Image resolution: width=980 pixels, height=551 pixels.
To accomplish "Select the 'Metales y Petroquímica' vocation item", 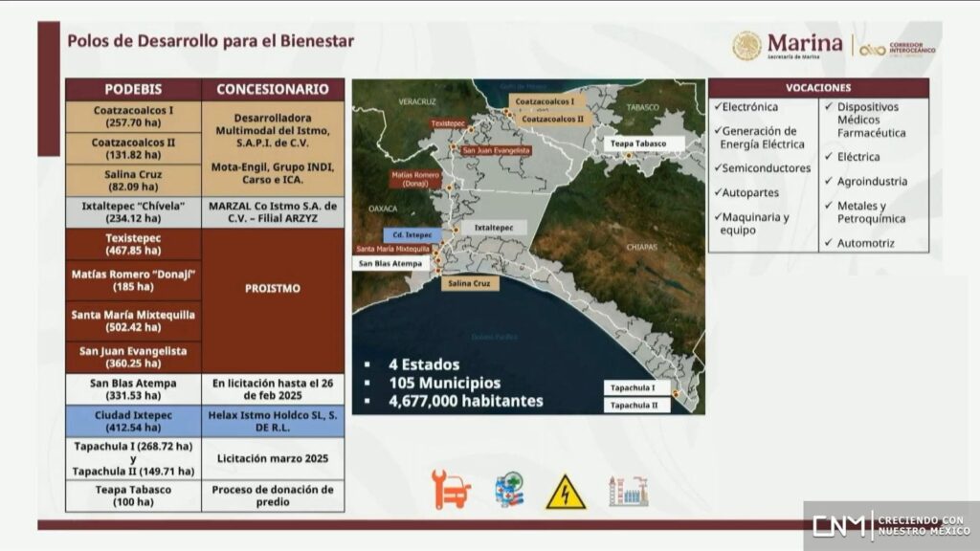I will click(865, 212).
